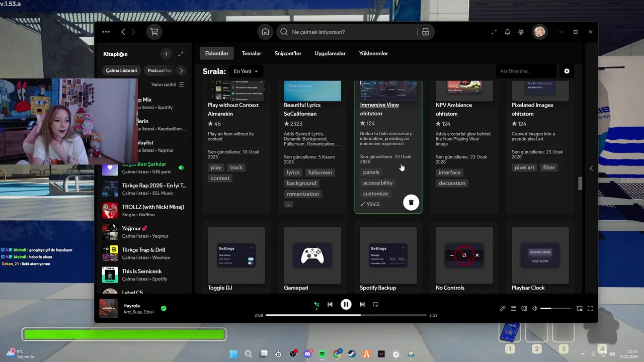Open the notifications bell

pos(507,32)
